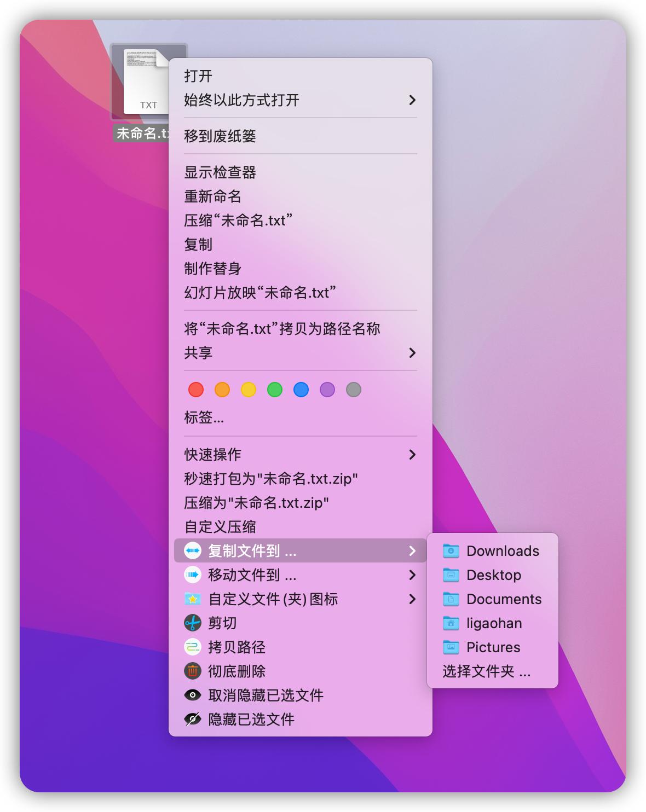Screen dimensions: 646x812
Task: Expand the 快速操作 submenu arrow
Action: (413, 454)
